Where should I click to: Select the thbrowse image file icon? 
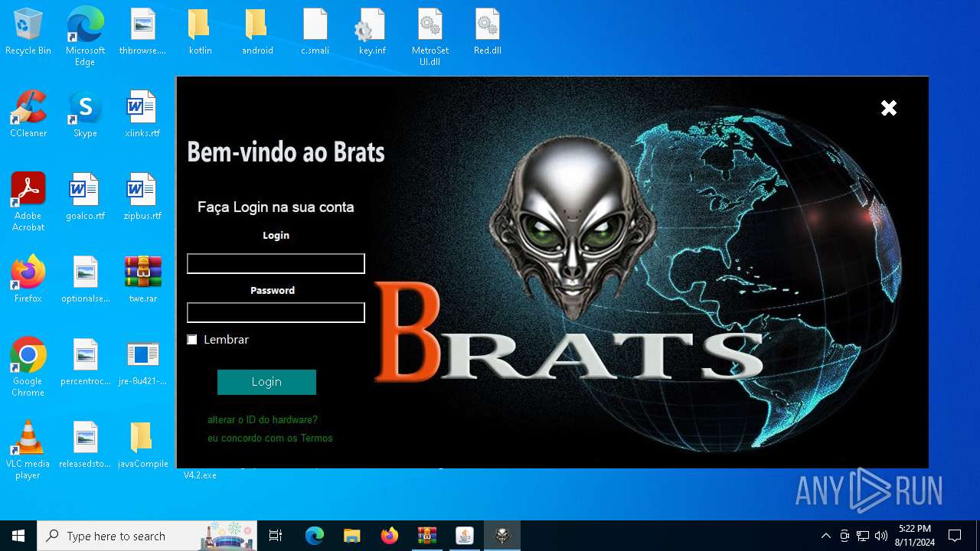click(x=142, y=33)
